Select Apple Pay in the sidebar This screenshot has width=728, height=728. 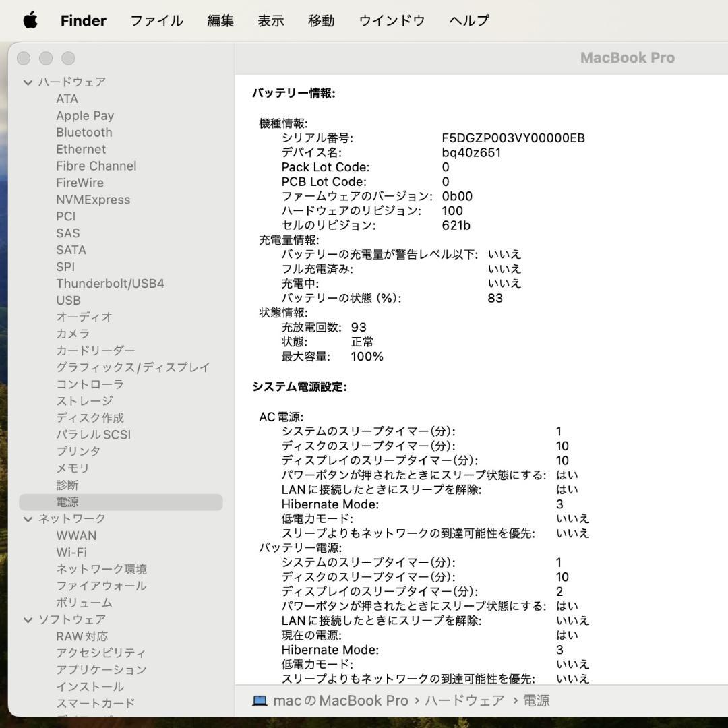(85, 115)
